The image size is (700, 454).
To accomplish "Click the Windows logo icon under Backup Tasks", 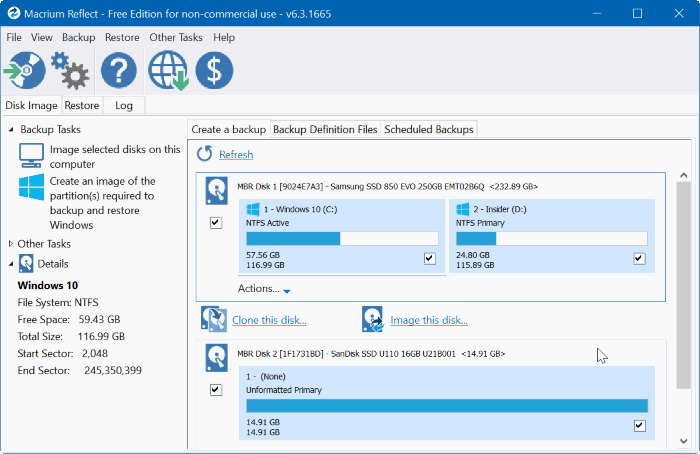I will [31, 187].
